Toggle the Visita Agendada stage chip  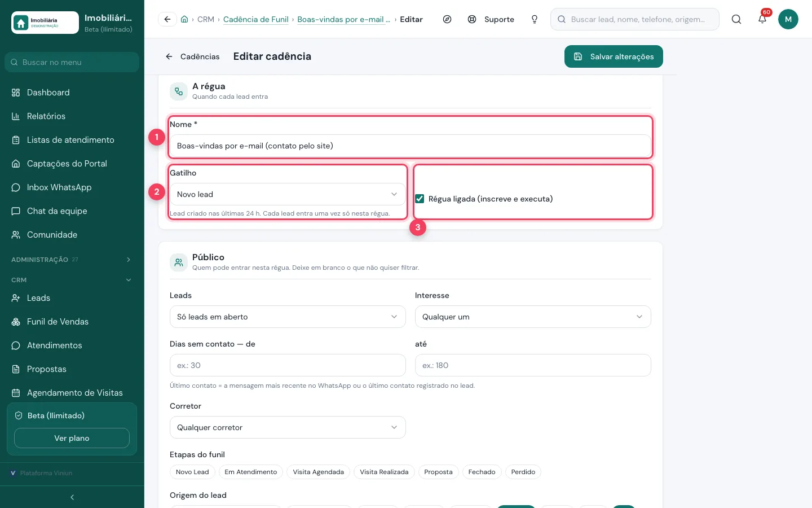318,472
